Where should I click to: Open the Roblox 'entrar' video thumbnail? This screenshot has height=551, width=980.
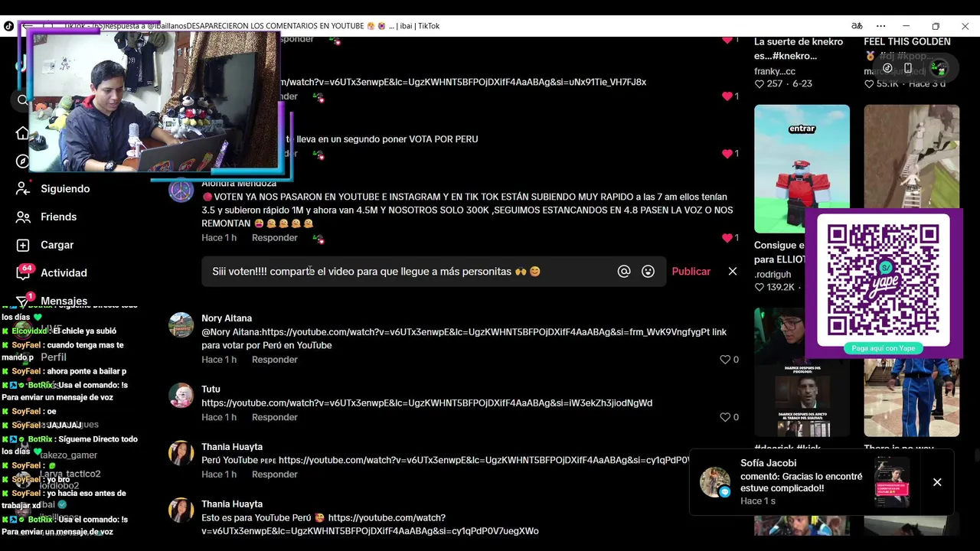(802, 169)
